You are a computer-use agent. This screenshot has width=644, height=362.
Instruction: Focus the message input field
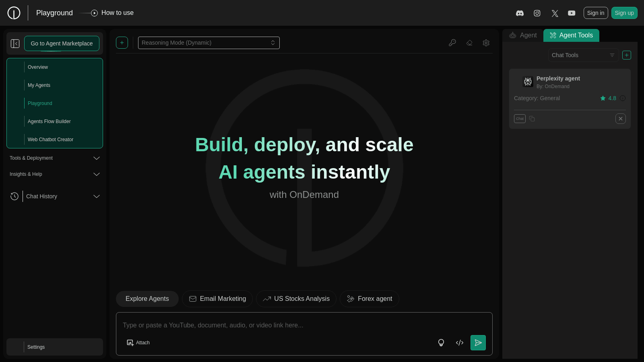(304, 325)
